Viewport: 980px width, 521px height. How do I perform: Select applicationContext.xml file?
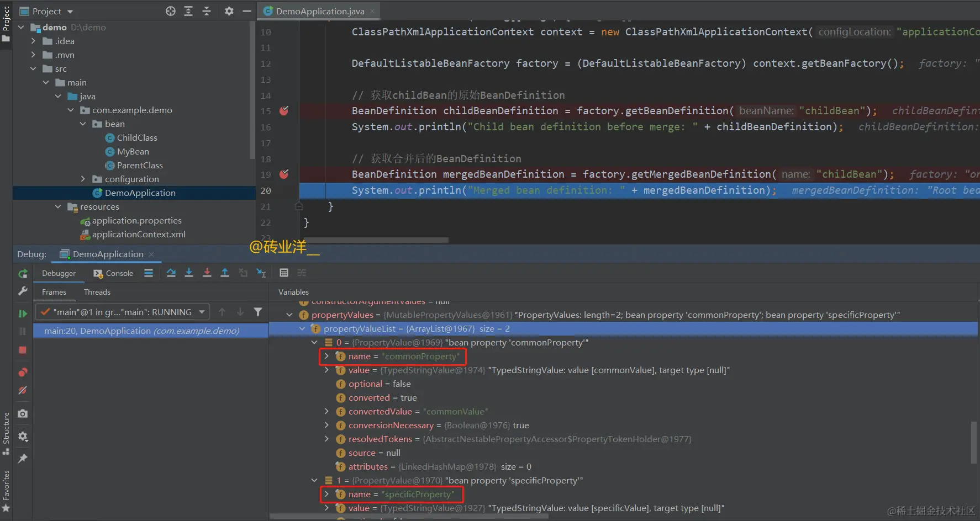pyautogui.click(x=139, y=234)
